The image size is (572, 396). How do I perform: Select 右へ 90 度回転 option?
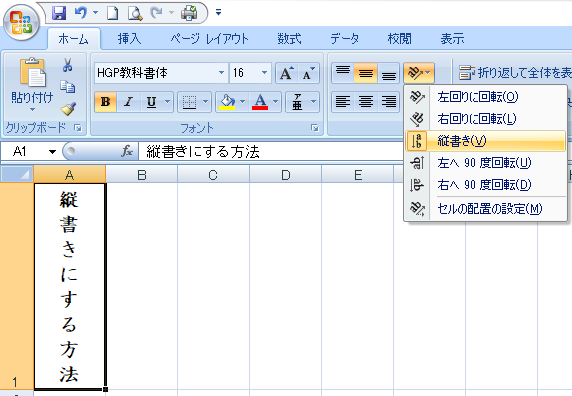[486, 185]
